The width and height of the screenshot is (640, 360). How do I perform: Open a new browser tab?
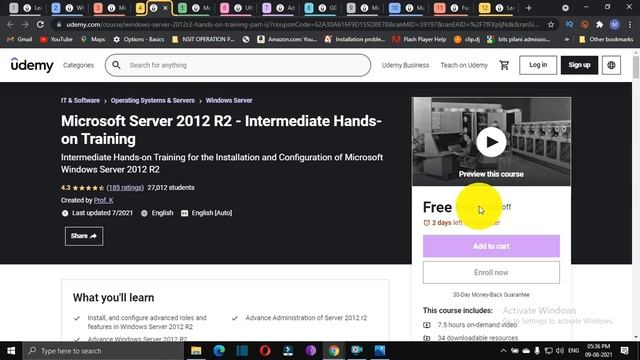[529, 8]
